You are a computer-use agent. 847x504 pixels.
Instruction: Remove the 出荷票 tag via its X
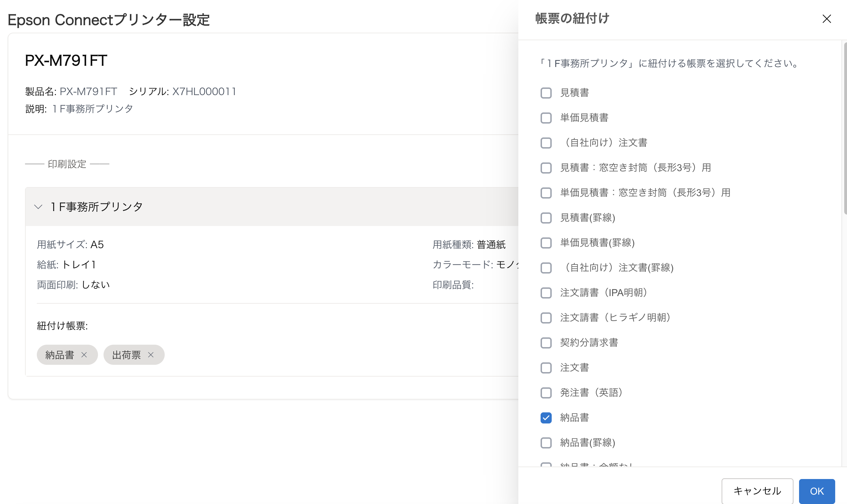[151, 355]
